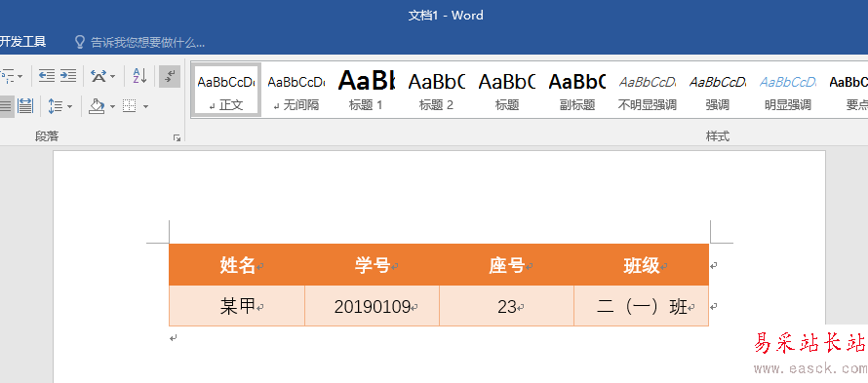Click the 二（一）班 table cell
The image size is (868, 383).
[641, 306]
